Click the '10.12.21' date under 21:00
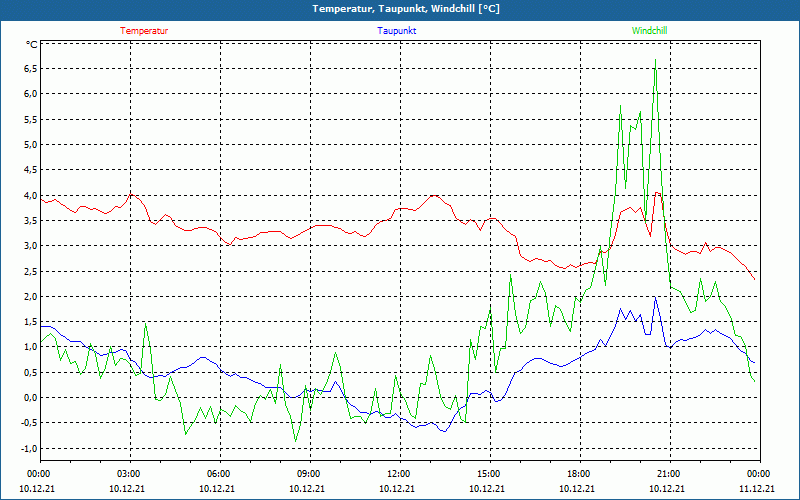The width and height of the screenshot is (800, 500). (666, 488)
